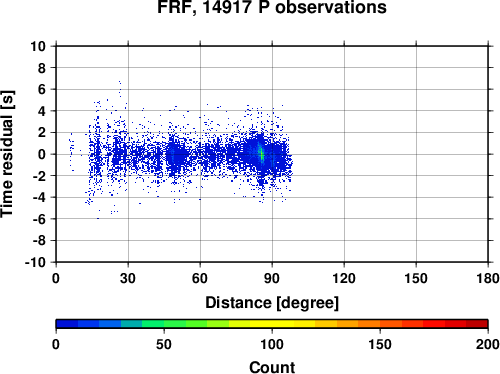Click the y-axis tick label 0
Image resolution: width=500 pixels, height=374 pixels.
[x=42, y=154]
